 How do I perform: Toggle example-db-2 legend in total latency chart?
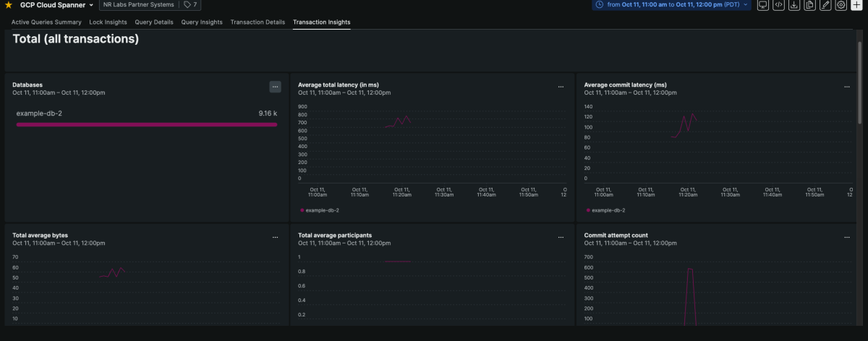(x=322, y=210)
